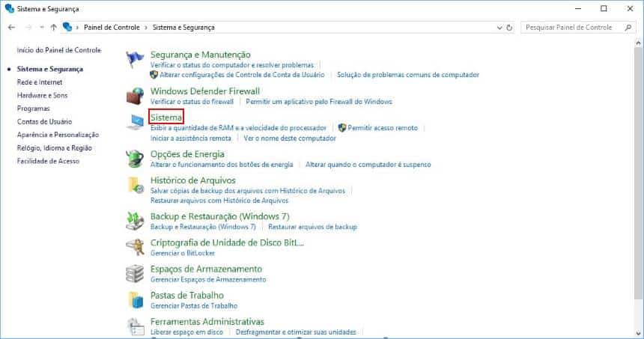This screenshot has height=339, width=644.
Task: Click Restaurar arquivos de backup link
Action: [x=312, y=227]
